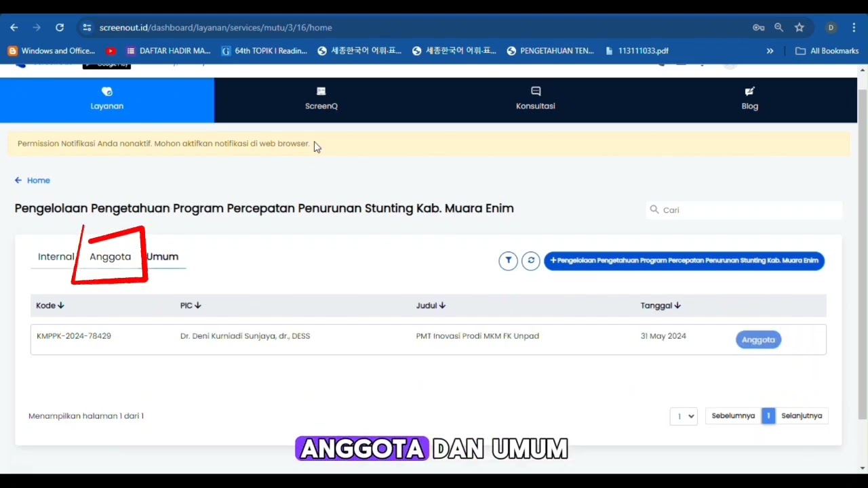868x488 pixels.
Task: Bookmark this page with star icon
Action: pos(800,28)
